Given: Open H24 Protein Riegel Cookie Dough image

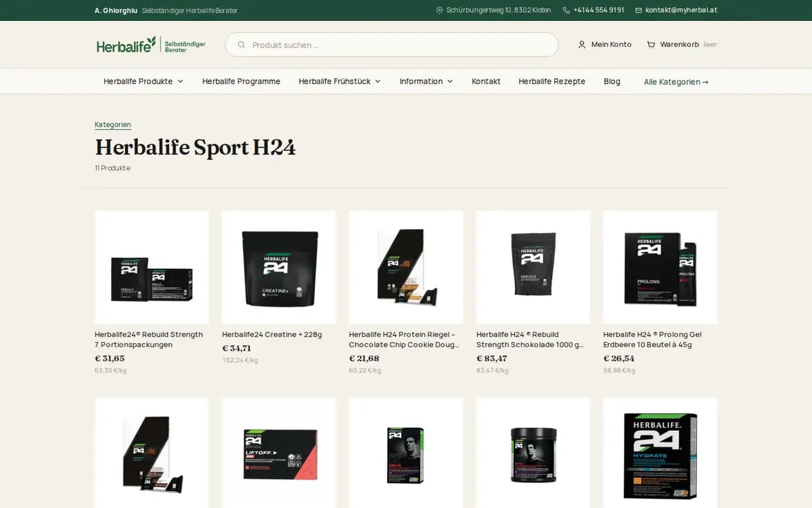Looking at the screenshot, I should [406, 267].
